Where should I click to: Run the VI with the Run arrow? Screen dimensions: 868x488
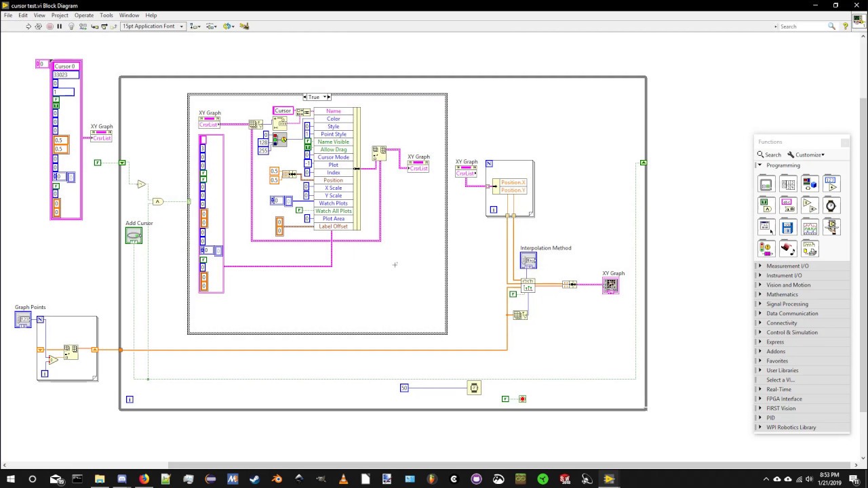click(28, 26)
